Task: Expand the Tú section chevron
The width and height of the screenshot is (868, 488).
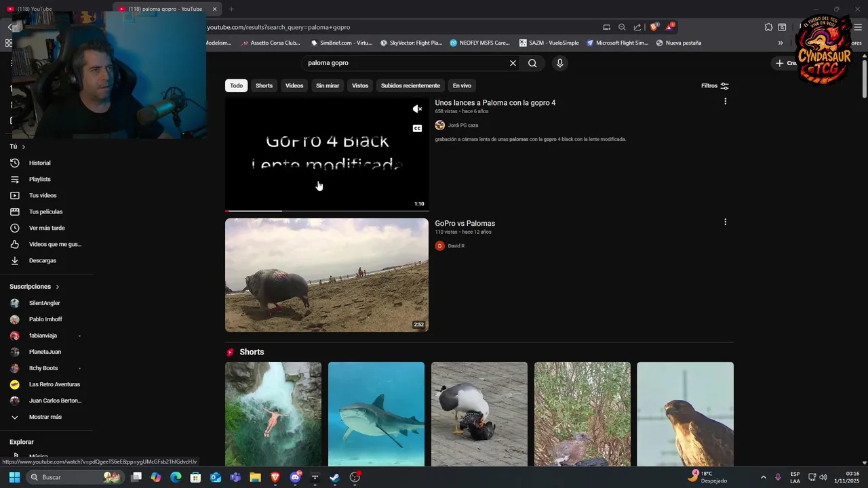Action: tap(24, 147)
